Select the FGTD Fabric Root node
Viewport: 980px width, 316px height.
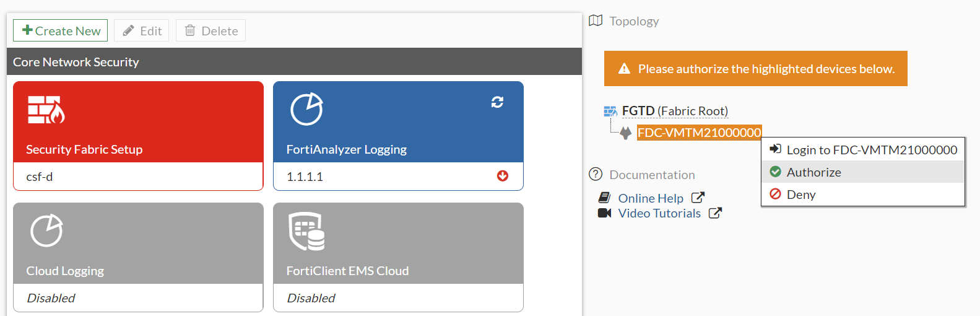(674, 111)
